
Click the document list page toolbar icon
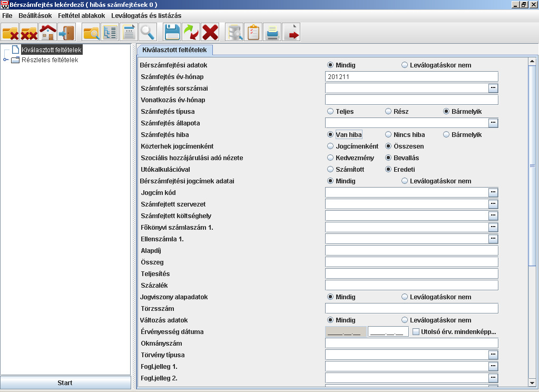click(x=129, y=32)
